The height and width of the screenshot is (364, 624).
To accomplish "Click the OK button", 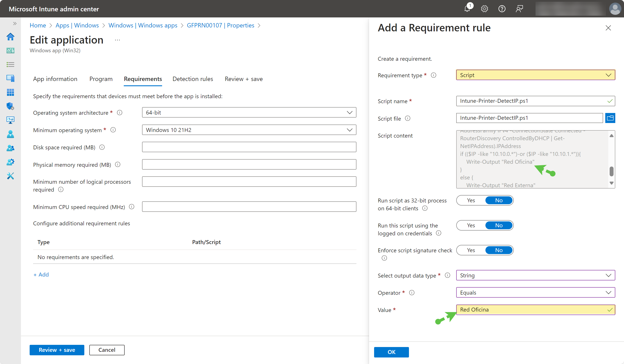I will (391, 352).
